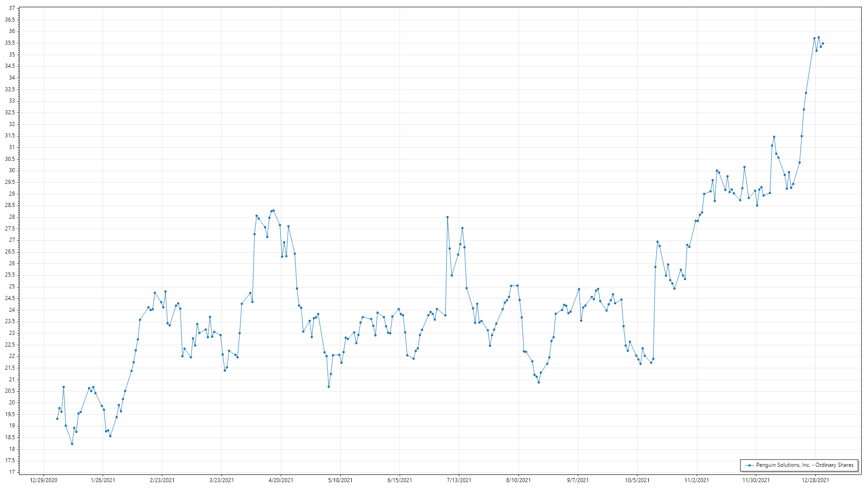Click the May low data point near 20.7
The height and width of the screenshot is (488, 868).
[329, 387]
